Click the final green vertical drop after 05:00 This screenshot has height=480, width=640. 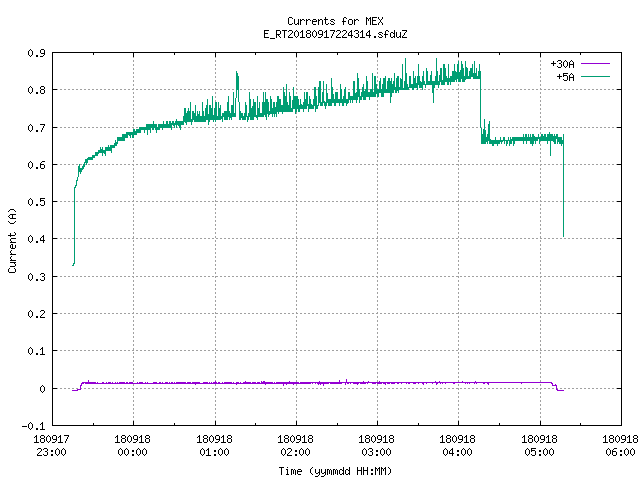pos(563,188)
